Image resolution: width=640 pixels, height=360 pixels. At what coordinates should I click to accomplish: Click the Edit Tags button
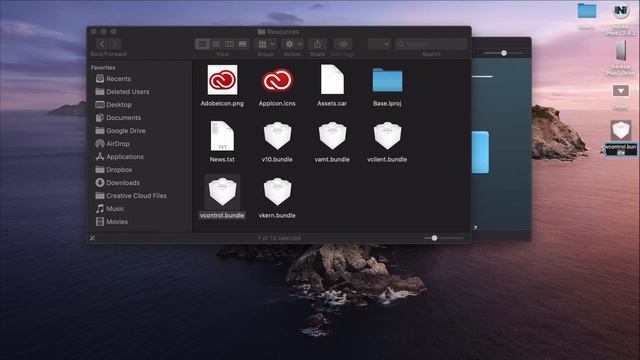pyautogui.click(x=343, y=44)
